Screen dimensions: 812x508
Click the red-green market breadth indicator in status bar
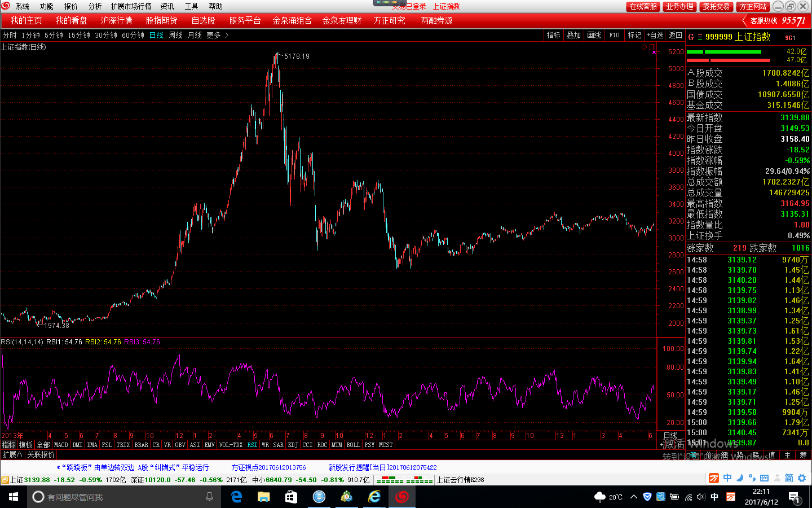coord(404,480)
